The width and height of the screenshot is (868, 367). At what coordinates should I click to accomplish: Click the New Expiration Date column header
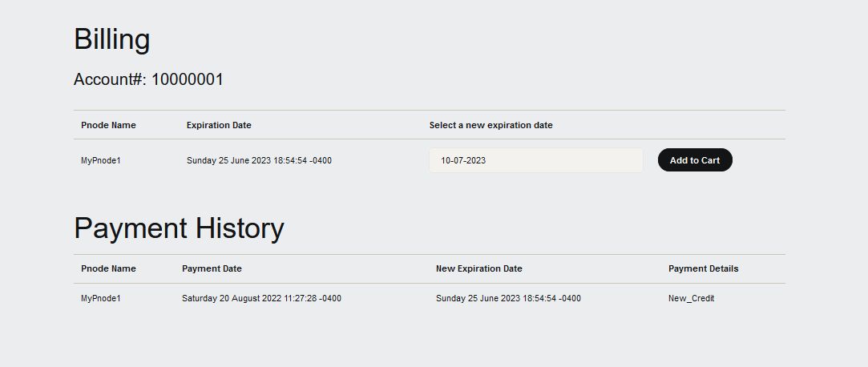coord(478,268)
